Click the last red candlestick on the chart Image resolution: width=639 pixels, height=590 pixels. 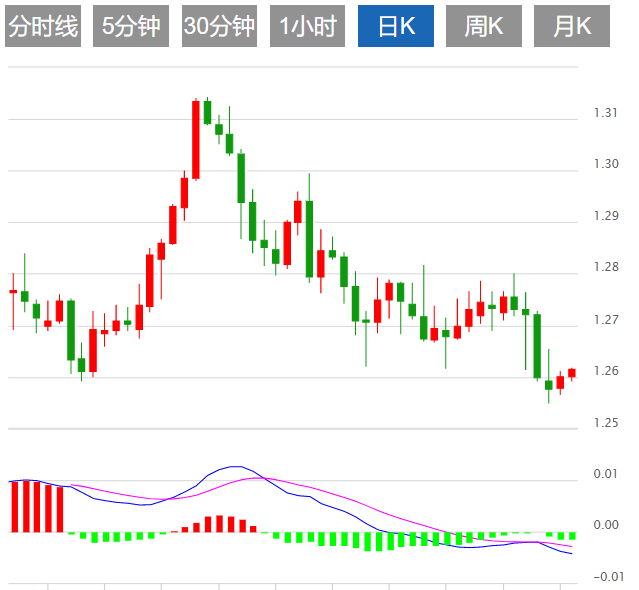(x=572, y=373)
